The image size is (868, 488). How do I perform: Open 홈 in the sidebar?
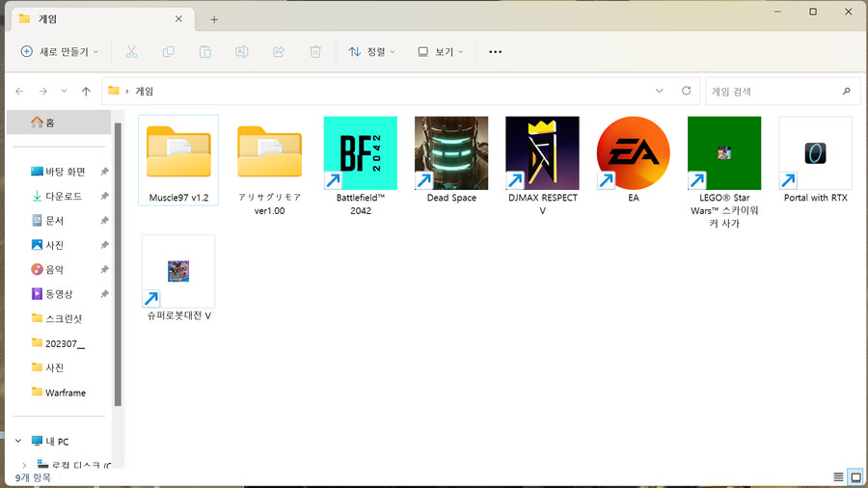(59, 122)
